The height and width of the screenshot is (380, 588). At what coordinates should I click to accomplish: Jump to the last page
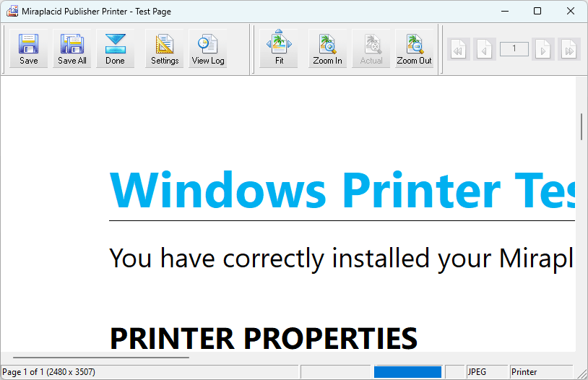pyautogui.click(x=569, y=49)
